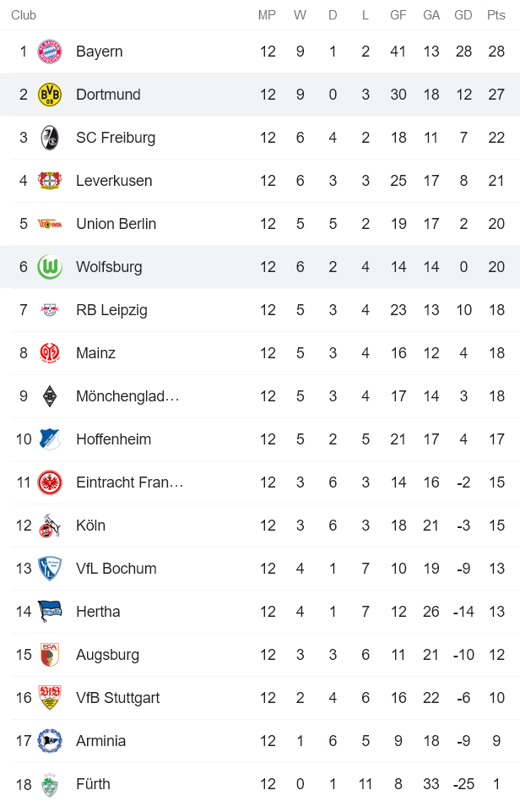Click the VfB Stuttgart badge
This screenshot has height=812, width=520.
click(50, 697)
